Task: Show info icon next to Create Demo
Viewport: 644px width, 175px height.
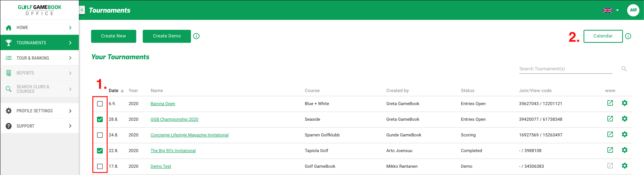Action: coord(196,36)
